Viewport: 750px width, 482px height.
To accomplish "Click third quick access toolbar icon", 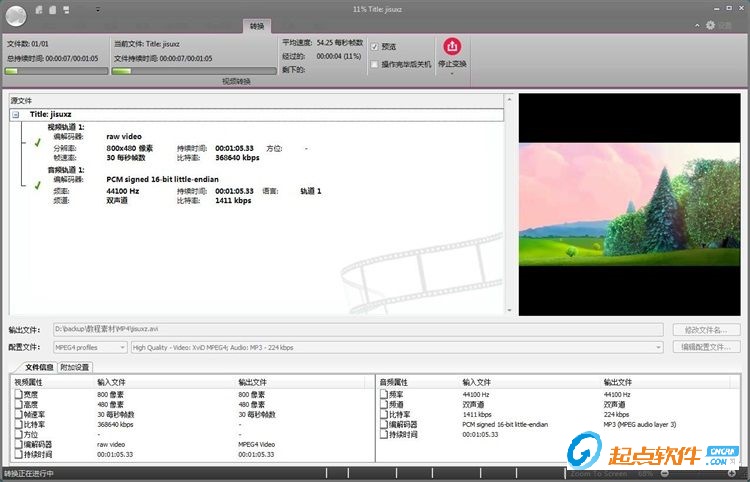I will [66, 10].
